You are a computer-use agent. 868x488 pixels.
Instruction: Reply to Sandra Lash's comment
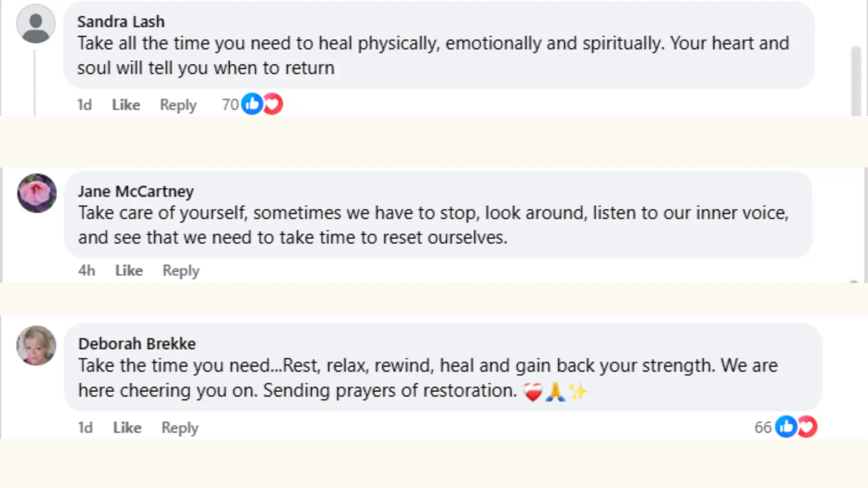pyautogui.click(x=178, y=105)
